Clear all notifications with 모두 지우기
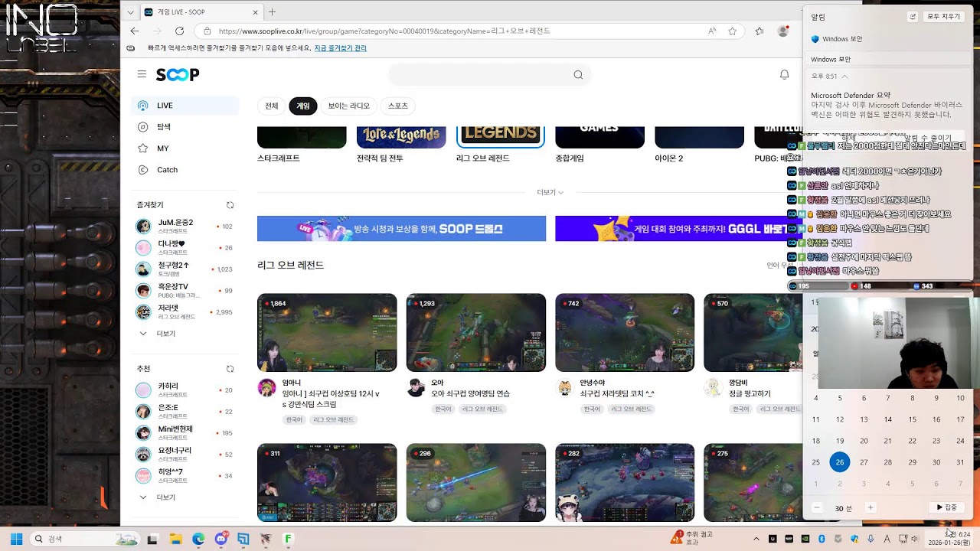The height and width of the screenshot is (551, 980). coord(943,16)
